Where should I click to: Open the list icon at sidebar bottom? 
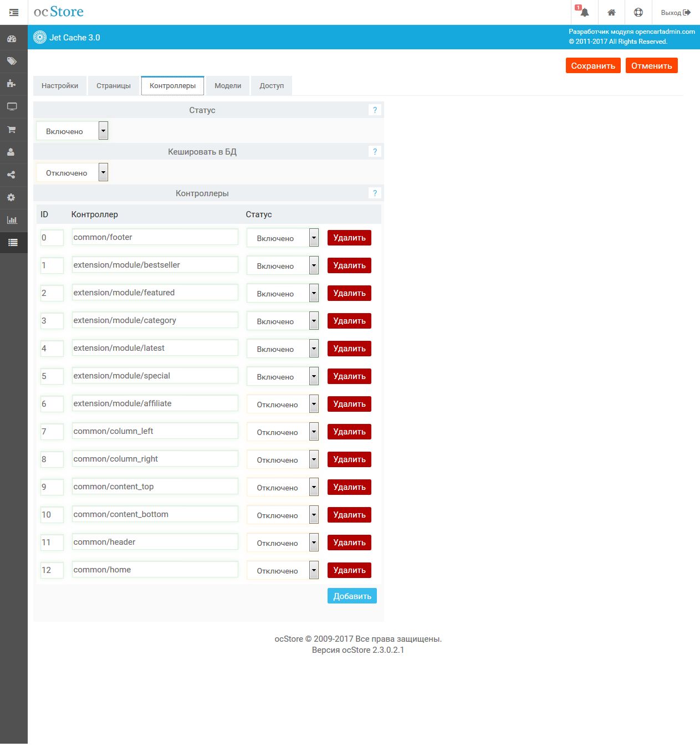13,243
